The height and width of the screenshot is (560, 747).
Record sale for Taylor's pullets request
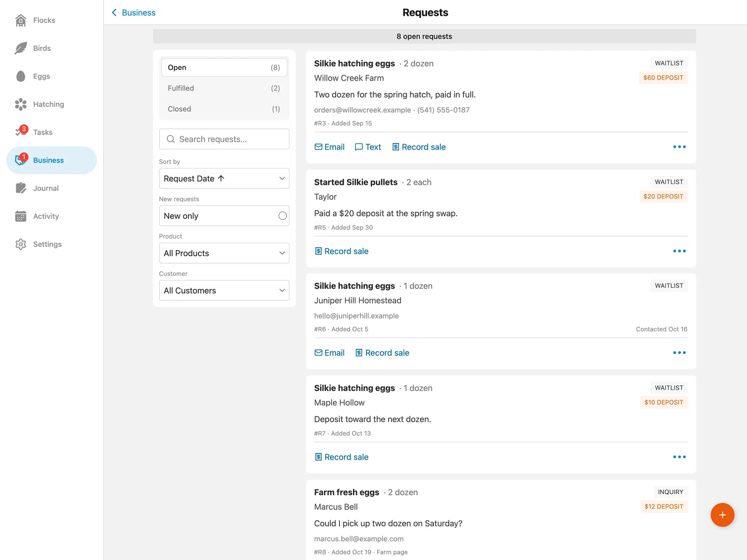pos(342,251)
